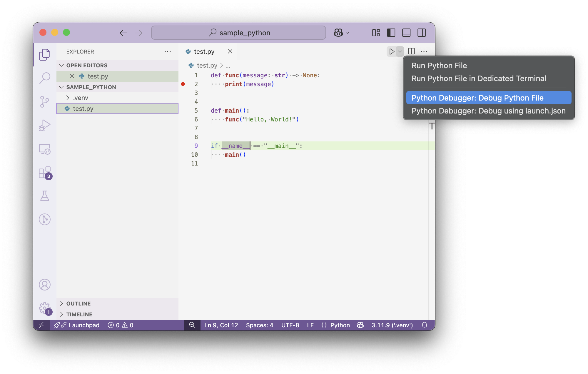
Task: Toggle the bottom Panel visibility
Action: [x=406, y=33]
